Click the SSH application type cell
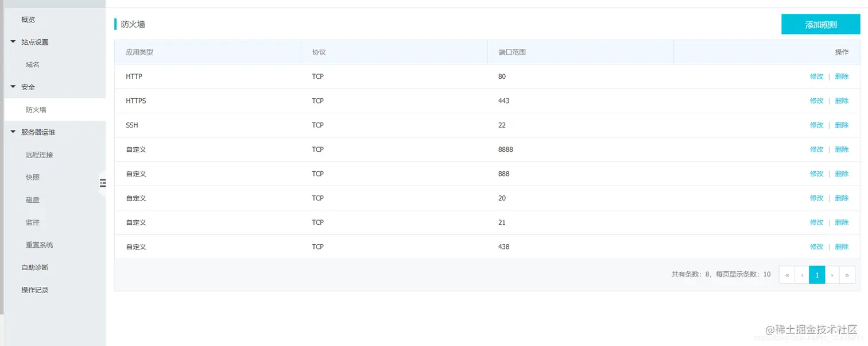The width and height of the screenshot is (868, 346). tap(132, 125)
